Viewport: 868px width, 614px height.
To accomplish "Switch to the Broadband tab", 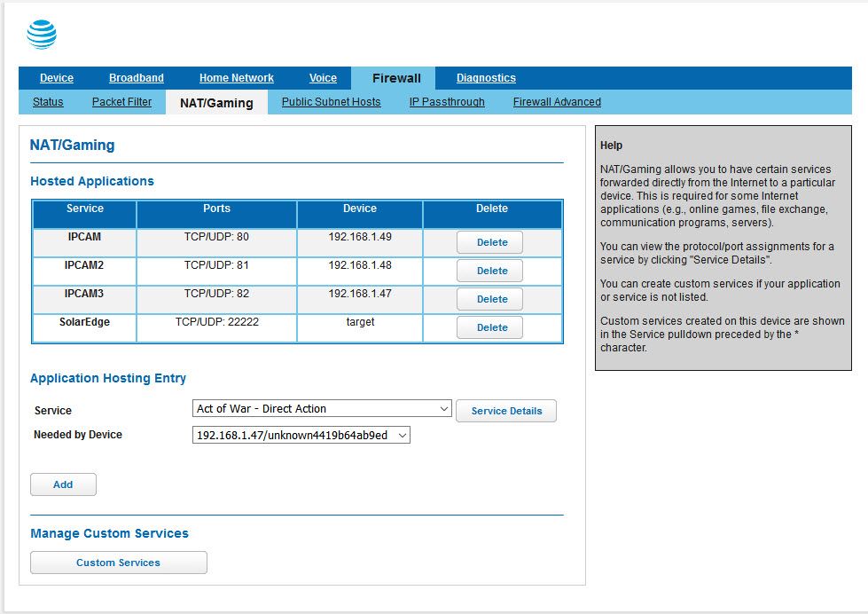I will 136,78.
